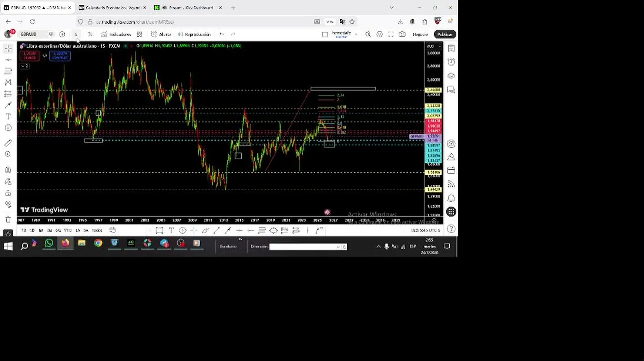644x361 pixels.
Task: Click the browser address bar URL
Action: (x=135, y=22)
